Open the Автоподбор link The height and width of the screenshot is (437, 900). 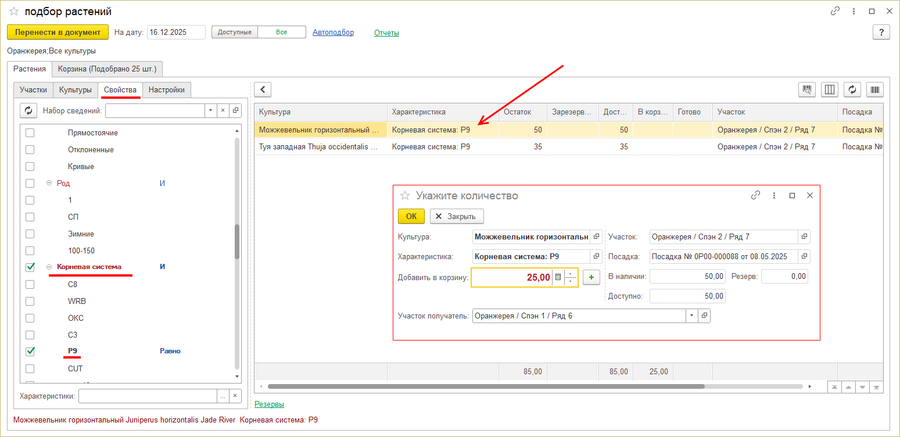click(335, 32)
